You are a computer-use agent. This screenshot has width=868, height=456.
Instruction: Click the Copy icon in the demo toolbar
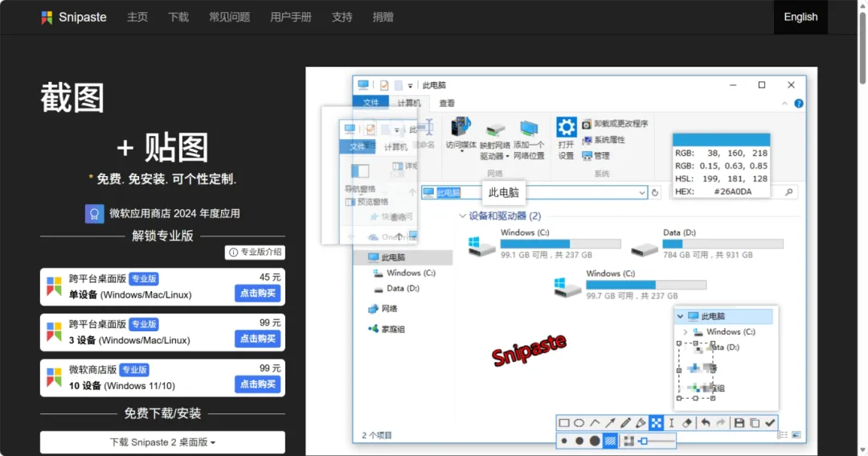point(755,423)
